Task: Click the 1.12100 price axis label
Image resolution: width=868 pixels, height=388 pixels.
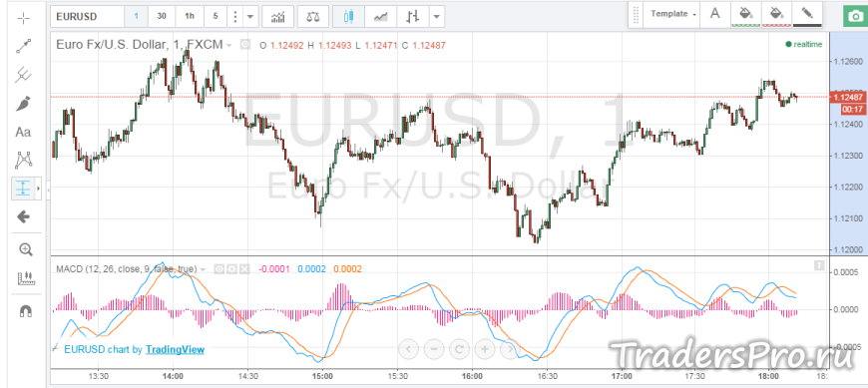Action: click(847, 218)
